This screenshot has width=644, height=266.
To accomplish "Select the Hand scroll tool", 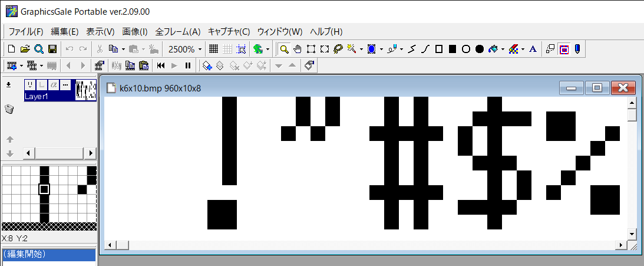I will 298,50.
